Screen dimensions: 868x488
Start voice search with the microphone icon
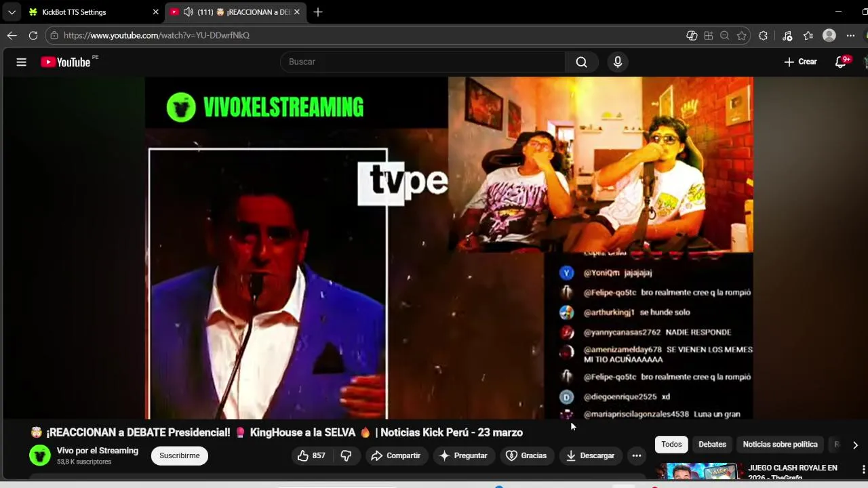(617, 62)
